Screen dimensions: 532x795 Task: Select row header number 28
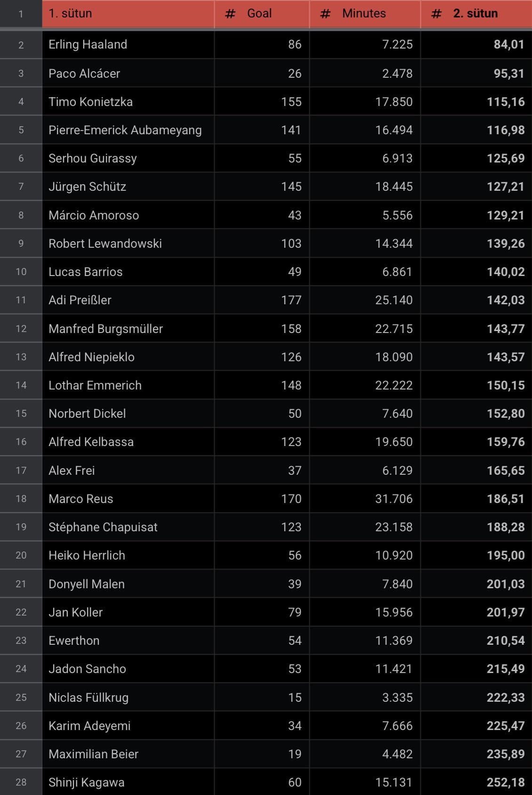point(21,782)
